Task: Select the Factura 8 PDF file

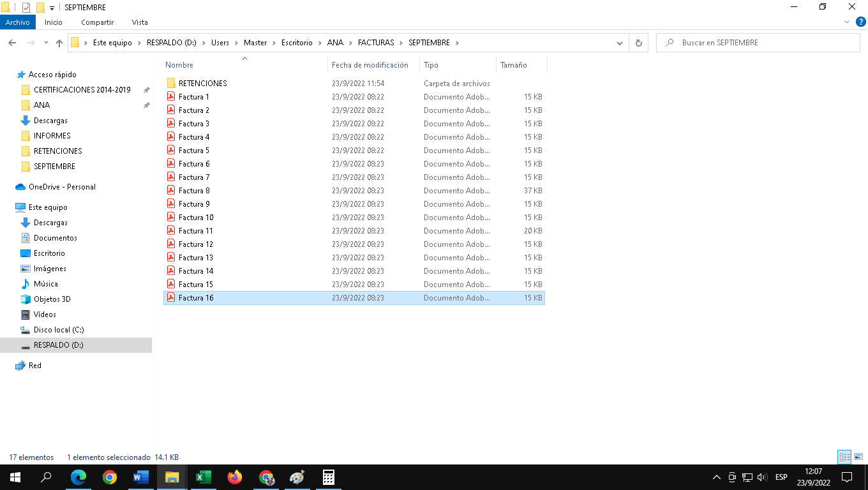Action: pyautogui.click(x=194, y=191)
